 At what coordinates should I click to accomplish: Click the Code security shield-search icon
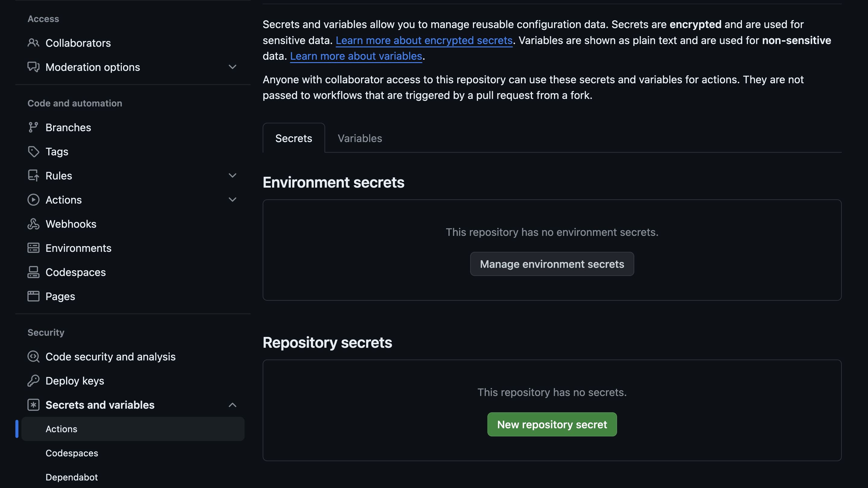pyautogui.click(x=33, y=356)
